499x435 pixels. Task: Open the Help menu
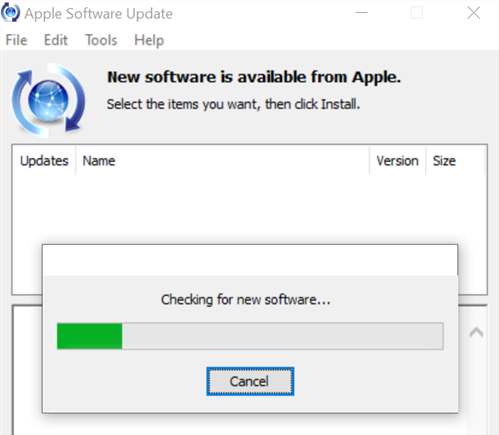tap(149, 41)
